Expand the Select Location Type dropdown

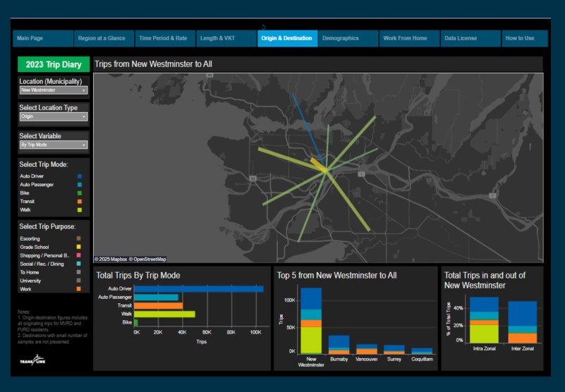coord(54,117)
